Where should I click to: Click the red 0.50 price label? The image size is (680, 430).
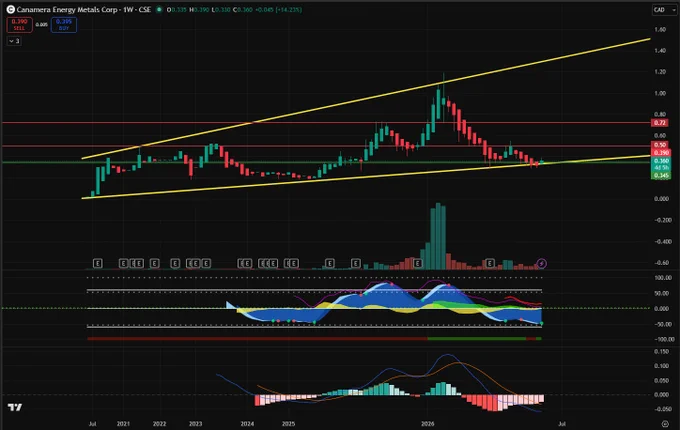pos(660,145)
